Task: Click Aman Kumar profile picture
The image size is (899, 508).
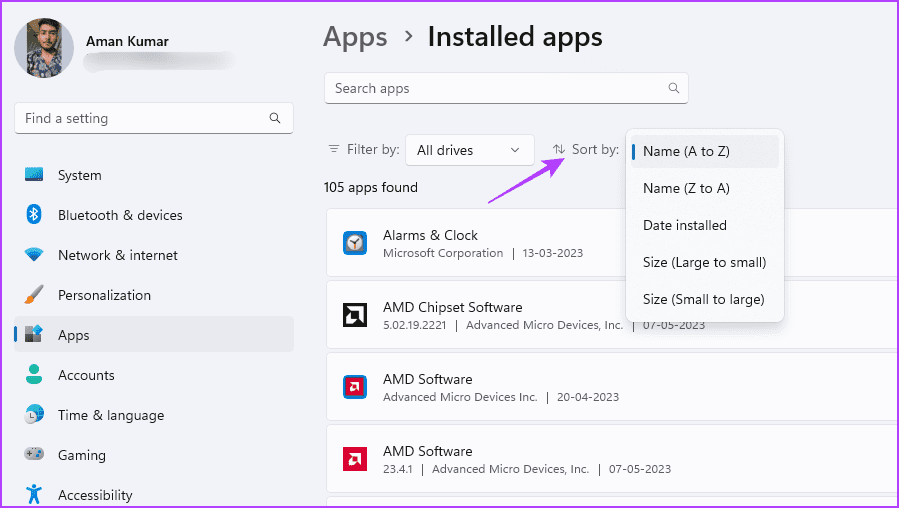Action: click(x=44, y=48)
